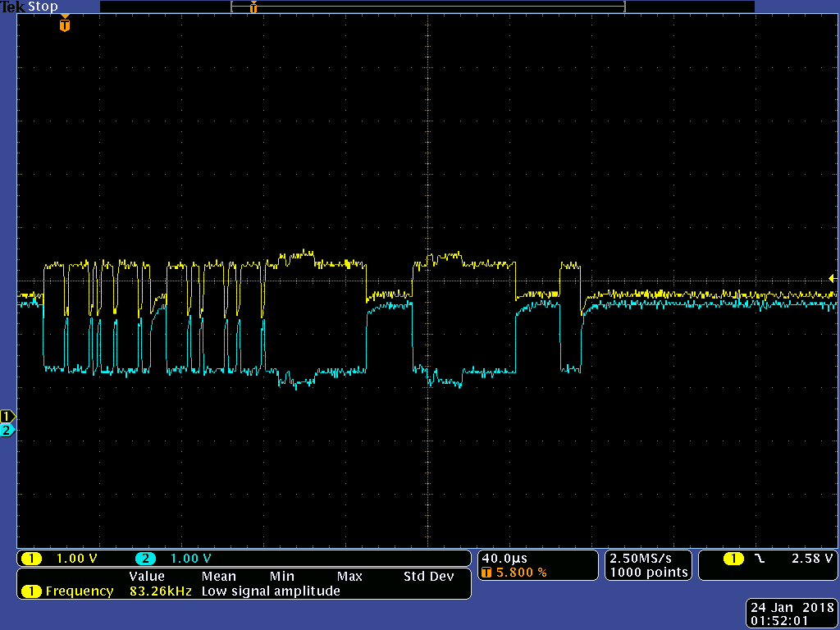
Task: Click the 83.26kHz frequency value
Action: (x=160, y=591)
